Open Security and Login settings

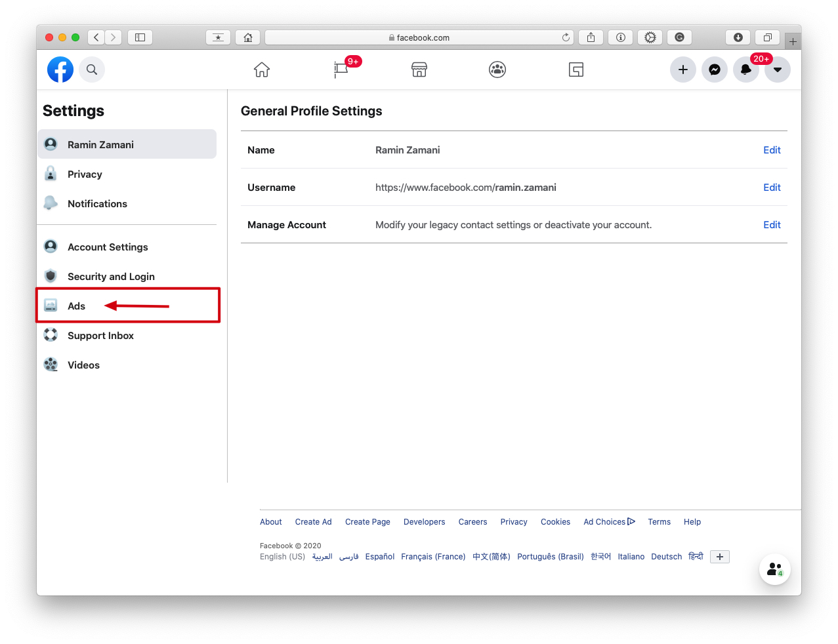(127, 277)
